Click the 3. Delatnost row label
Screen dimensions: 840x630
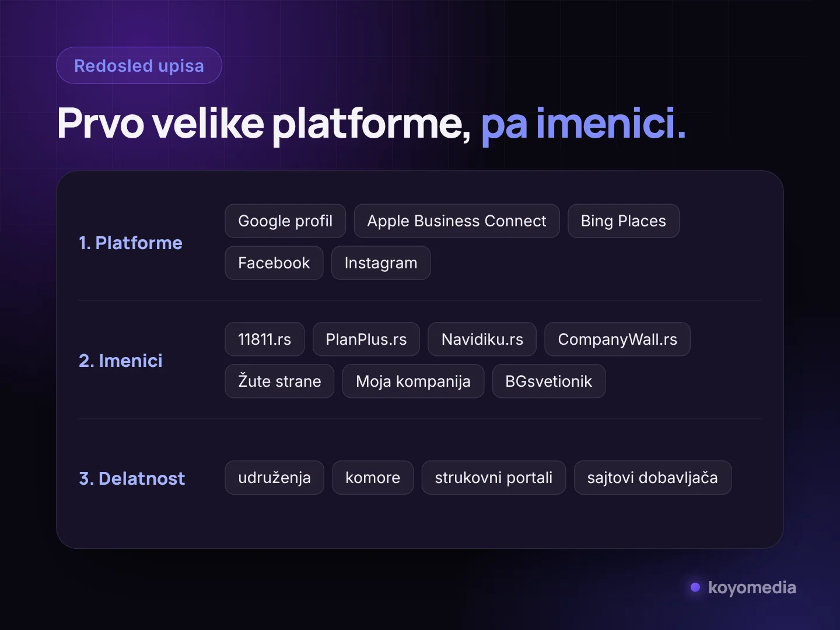(x=132, y=478)
